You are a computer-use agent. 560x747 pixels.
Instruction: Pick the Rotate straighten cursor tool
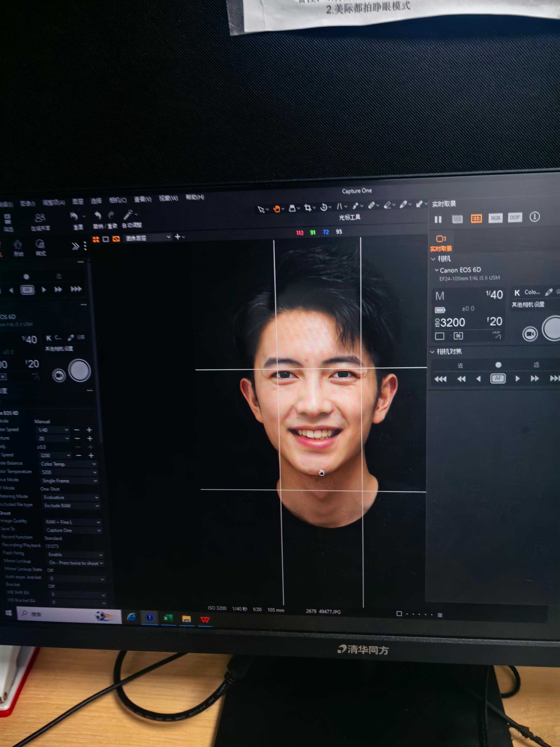(x=324, y=207)
